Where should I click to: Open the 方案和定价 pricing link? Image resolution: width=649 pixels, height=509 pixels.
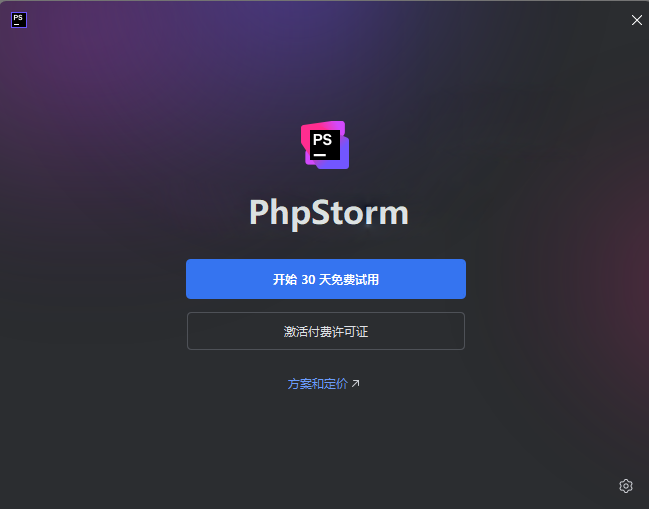pos(317,384)
